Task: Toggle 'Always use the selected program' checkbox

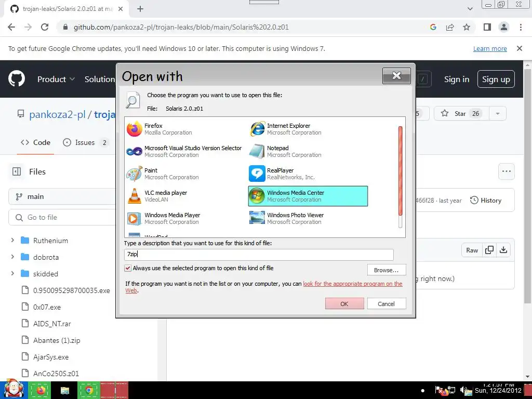Action: tap(128, 268)
